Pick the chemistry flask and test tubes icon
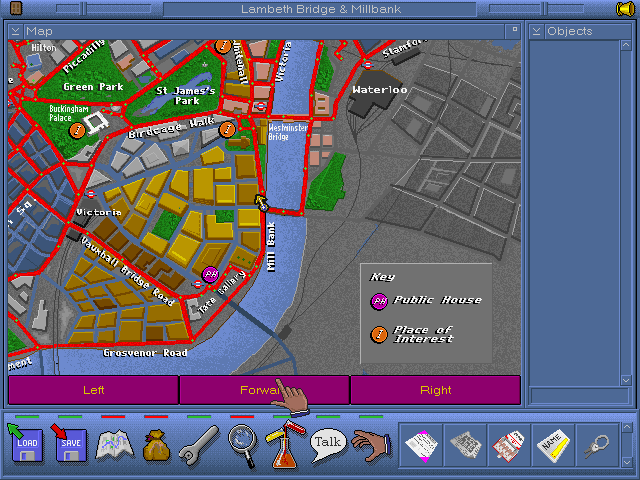 click(285, 445)
